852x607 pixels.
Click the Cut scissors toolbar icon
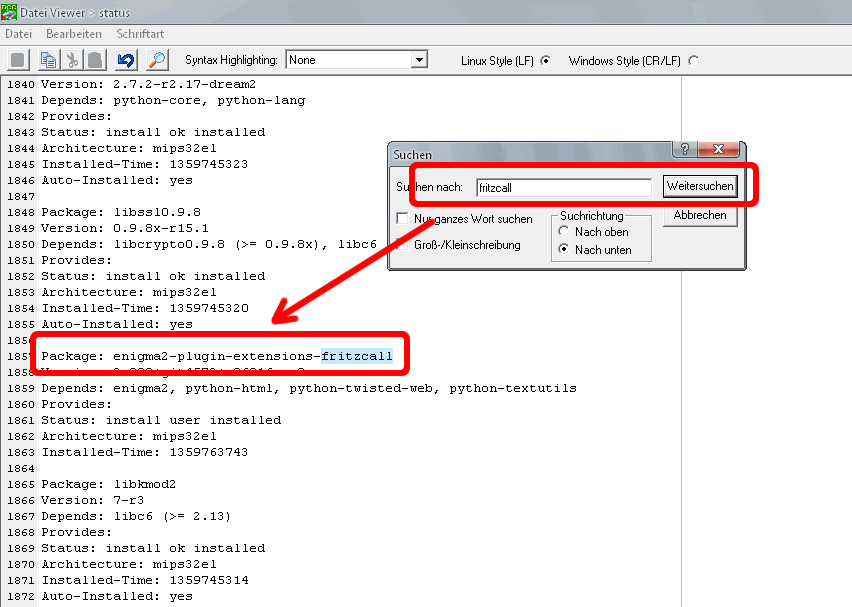[70, 60]
